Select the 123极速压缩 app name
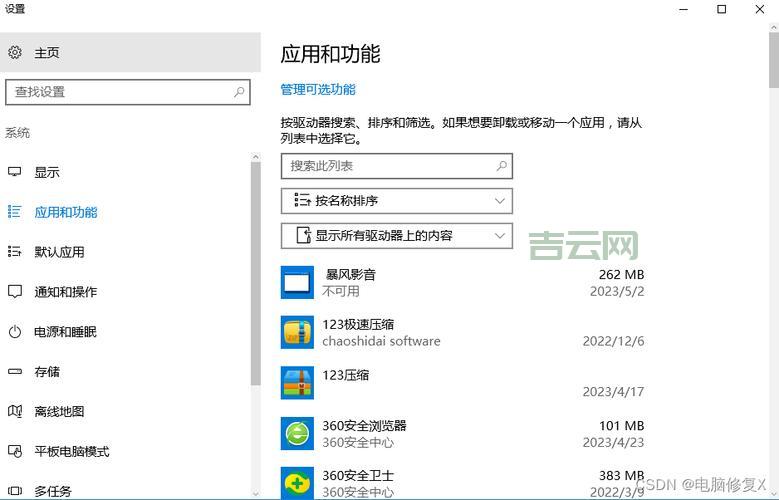This screenshot has width=779, height=500. click(358, 325)
